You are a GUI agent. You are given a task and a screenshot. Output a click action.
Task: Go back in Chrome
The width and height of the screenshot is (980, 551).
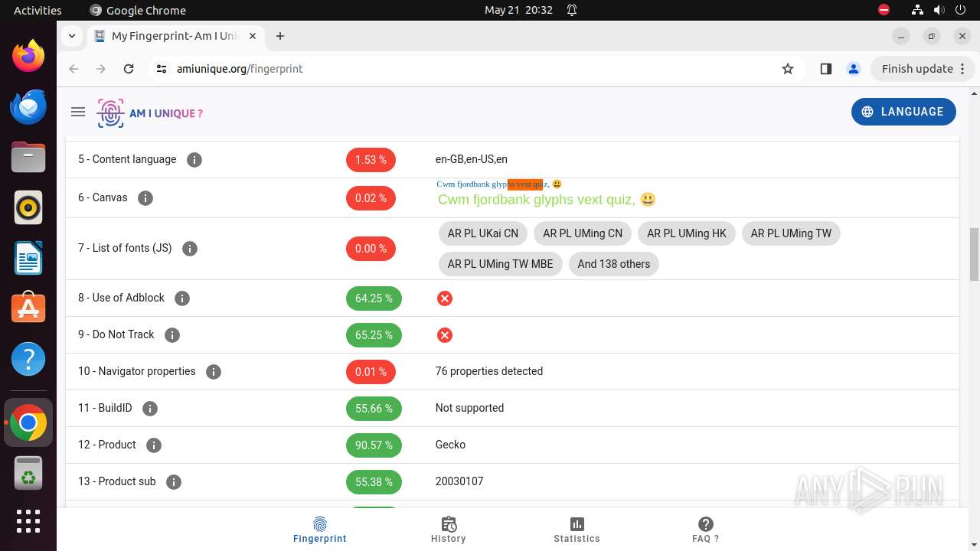coord(73,69)
